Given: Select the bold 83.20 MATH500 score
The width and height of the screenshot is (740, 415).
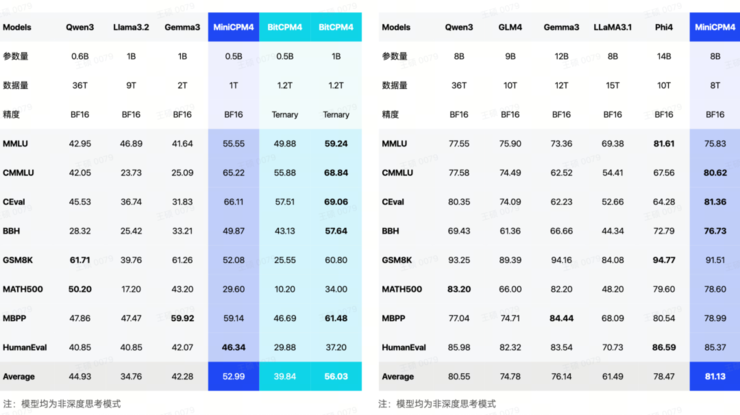Looking at the screenshot, I should click(459, 289).
